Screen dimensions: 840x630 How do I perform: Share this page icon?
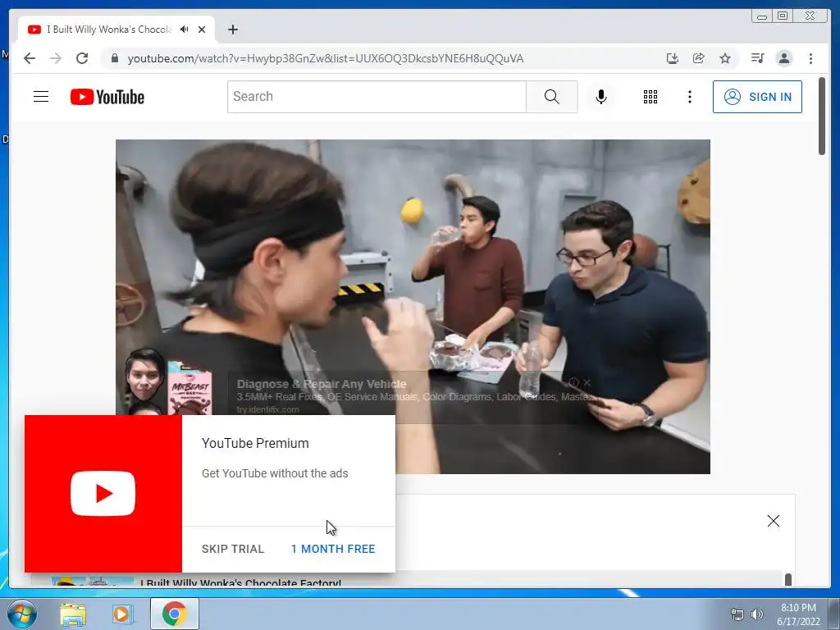[699, 58]
